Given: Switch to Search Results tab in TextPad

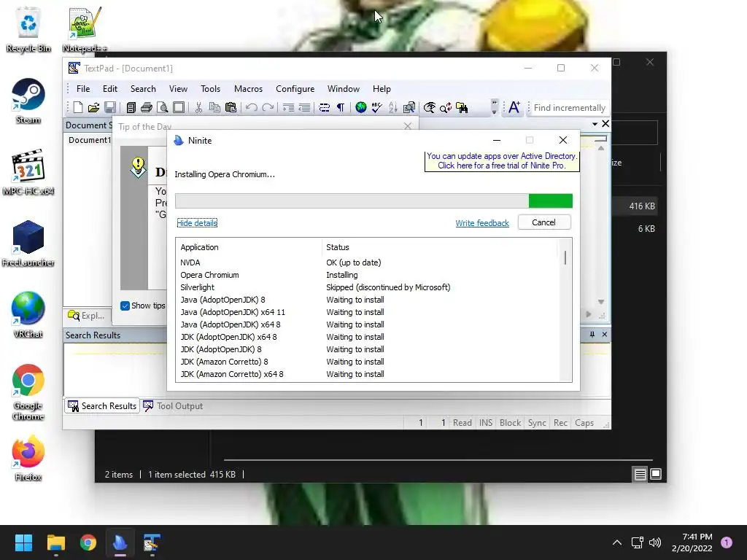Looking at the screenshot, I should [102, 406].
